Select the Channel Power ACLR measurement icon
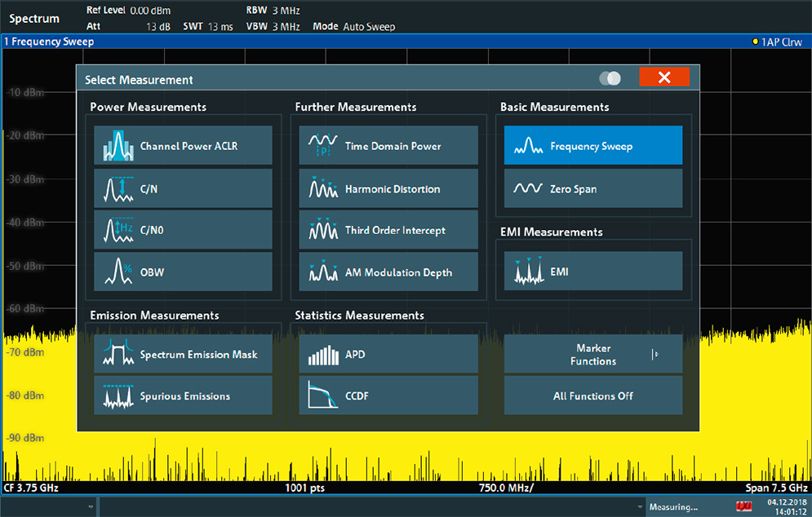The width and height of the screenshot is (812, 517). click(x=118, y=146)
